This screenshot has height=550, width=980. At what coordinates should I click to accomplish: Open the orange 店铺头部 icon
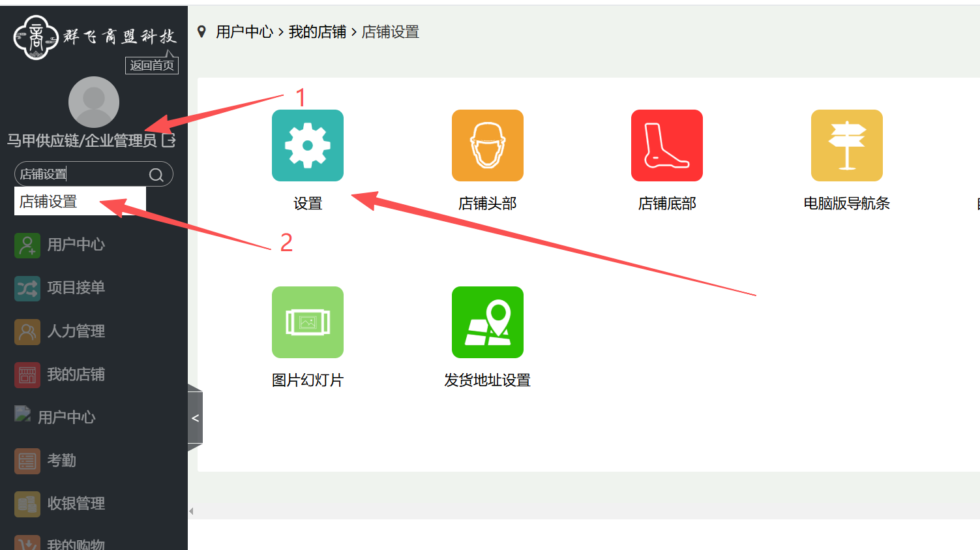point(487,145)
